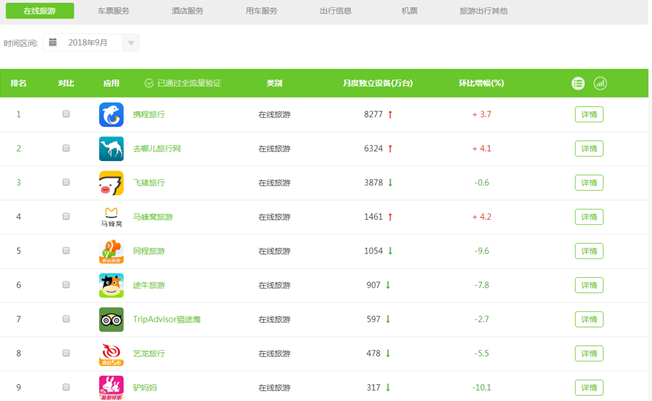Select the compare checkbox for 同程旅游
The image size is (652, 401).
coord(66,250)
